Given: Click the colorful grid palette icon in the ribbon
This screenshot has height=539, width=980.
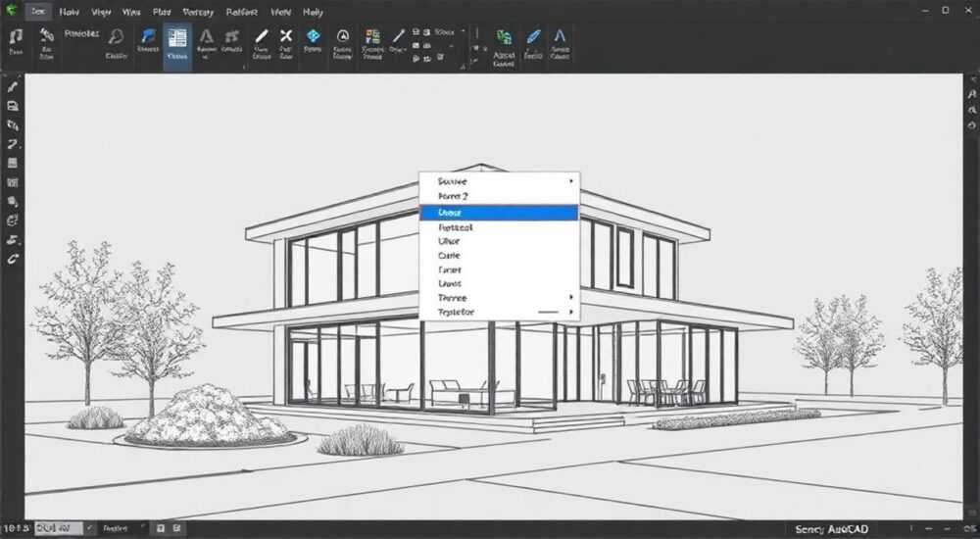Looking at the screenshot, I should 372,36.
